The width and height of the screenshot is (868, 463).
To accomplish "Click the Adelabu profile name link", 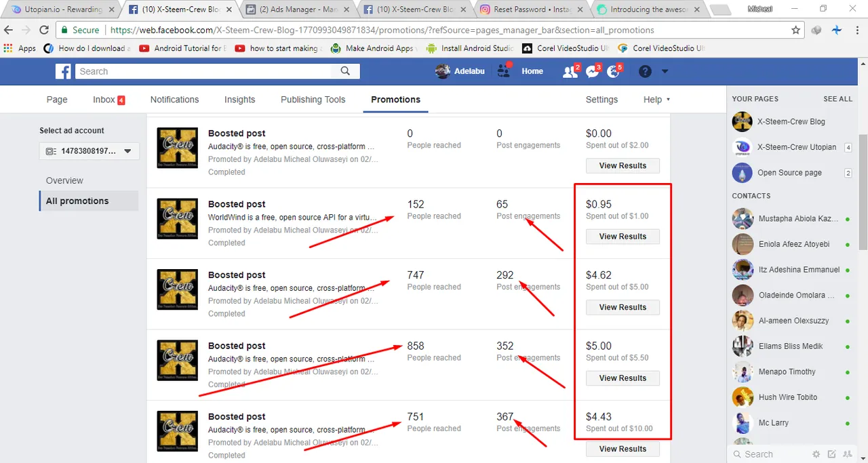I will 469,71.
